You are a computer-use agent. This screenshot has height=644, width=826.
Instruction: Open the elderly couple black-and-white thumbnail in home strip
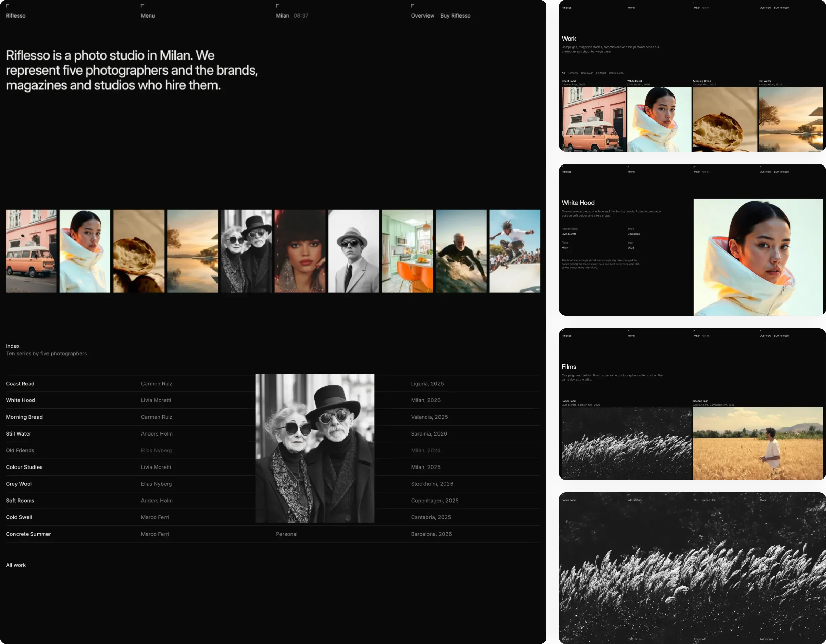[x=246, y=251]
